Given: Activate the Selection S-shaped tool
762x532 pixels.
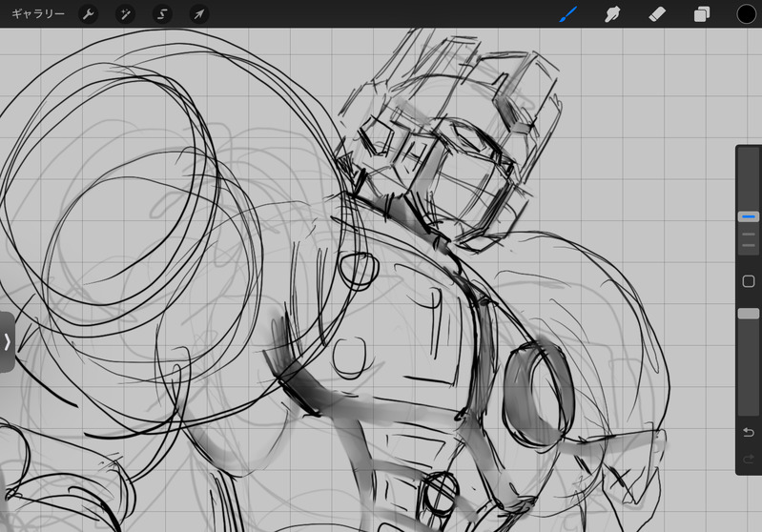Looking at the screenshot, I should 162,14.
